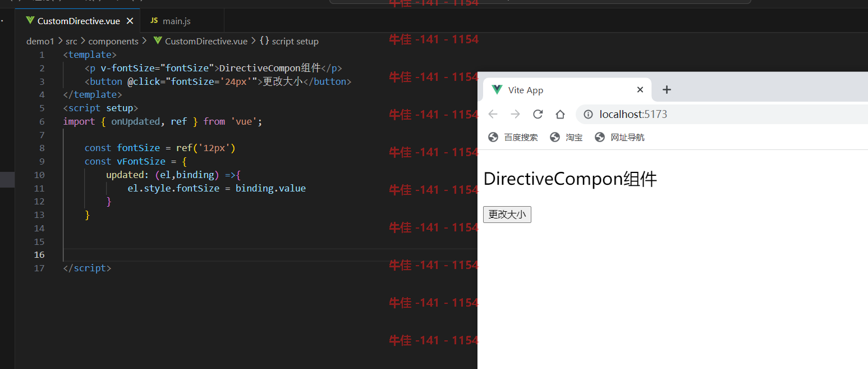Select script setup in the breadcrumb path
This screenshot has height=369, width=868.
pos(295,41)
